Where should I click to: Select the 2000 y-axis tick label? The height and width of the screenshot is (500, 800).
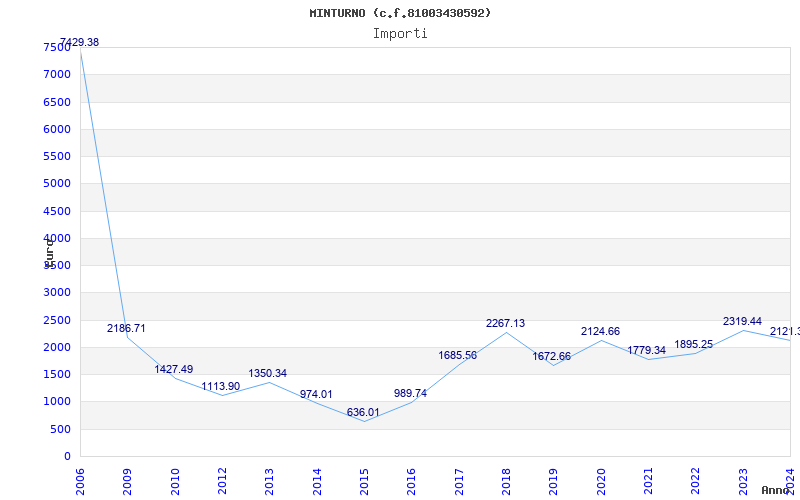(57, 347)
